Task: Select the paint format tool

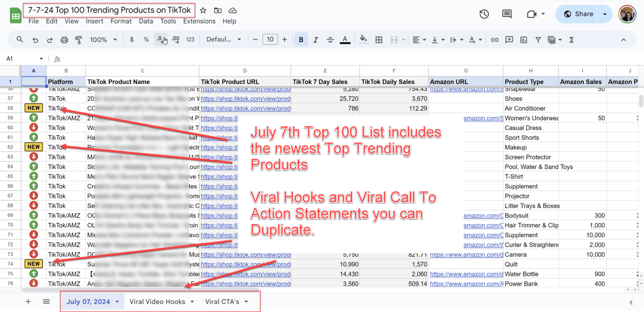Action: [x=78, y=40]
